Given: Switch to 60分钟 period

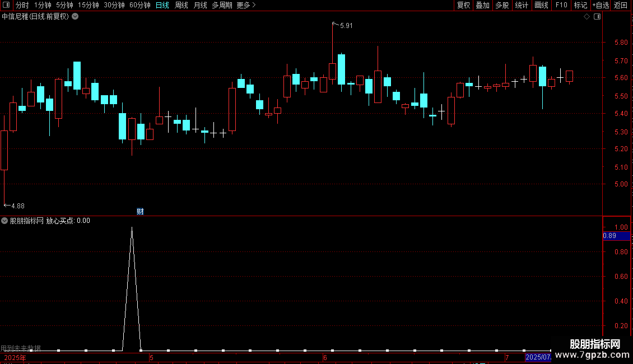Looking at the screenshot, I should coord(139,5).
